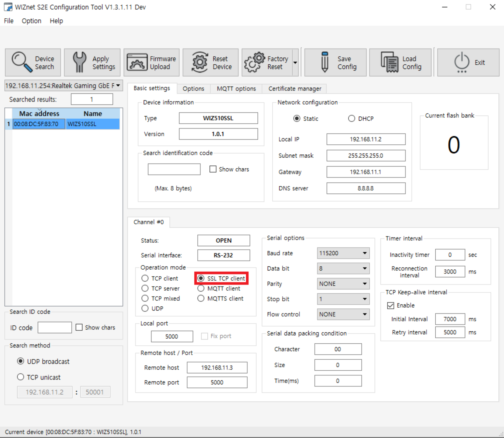
Task: Open the Factory Reset dropdown arrow
Action: click(x=295, y=62)
